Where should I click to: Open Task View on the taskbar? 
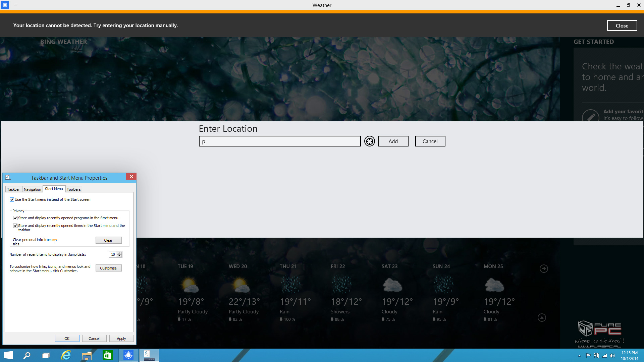[46, 355]
